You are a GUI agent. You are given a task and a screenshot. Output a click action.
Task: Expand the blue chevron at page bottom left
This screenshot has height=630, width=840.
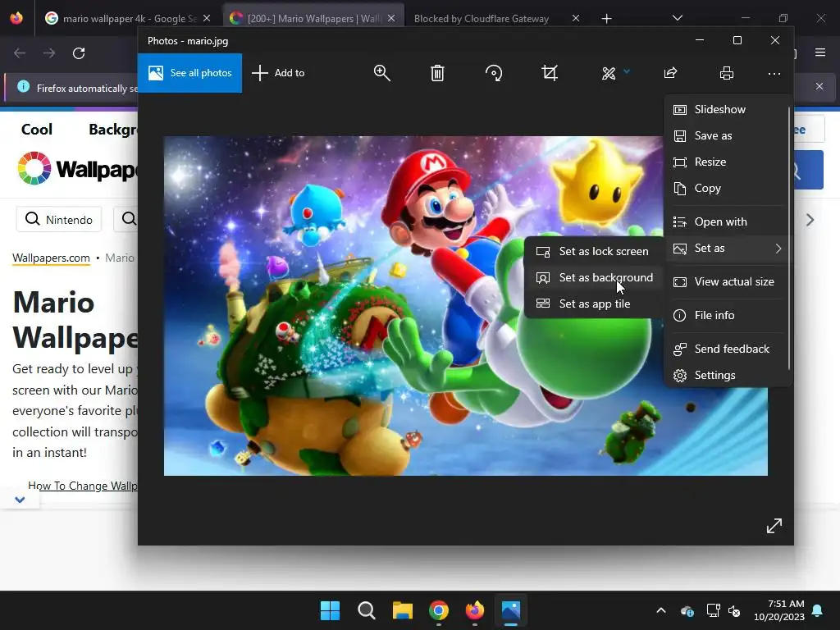pyautogui.click(x=20, y=500)
